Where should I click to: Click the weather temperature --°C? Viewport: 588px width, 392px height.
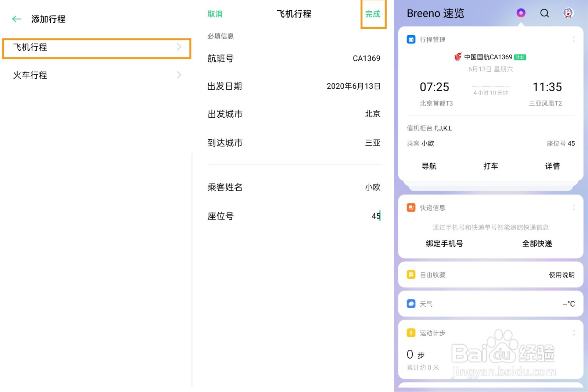(x=569, y=304)
